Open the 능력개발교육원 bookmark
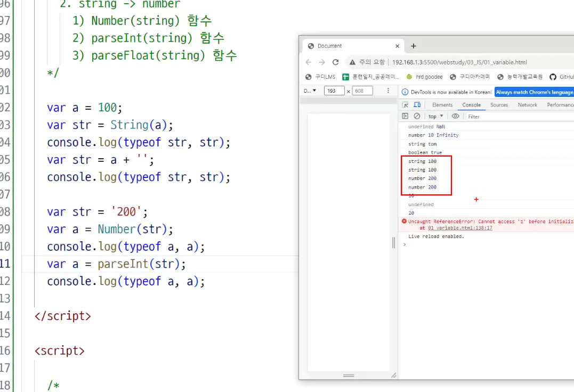Viewport: 574px width, 392px height. [x=520, y=77]
